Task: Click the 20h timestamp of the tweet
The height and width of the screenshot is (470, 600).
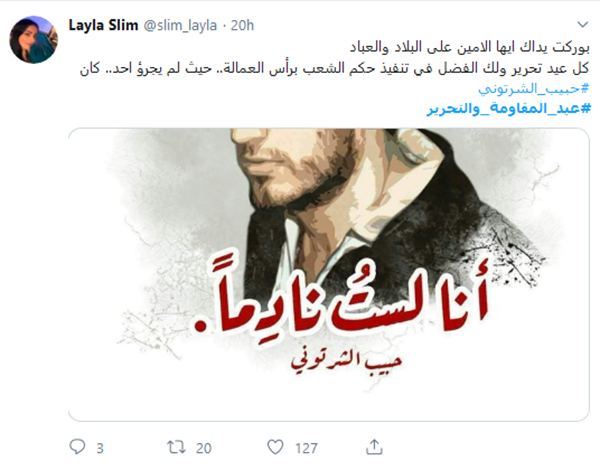Action: click(243, 26)
